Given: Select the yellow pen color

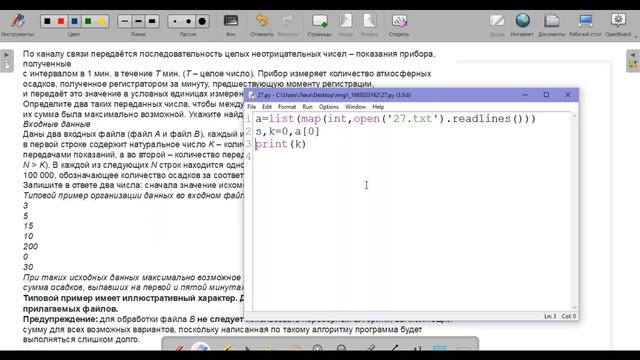Looking at the screenshot, I should (102, 21).
